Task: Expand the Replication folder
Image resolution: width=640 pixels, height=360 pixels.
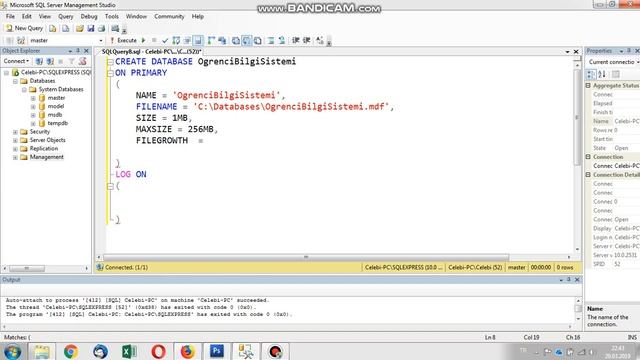Action: [x=16, y=149]
